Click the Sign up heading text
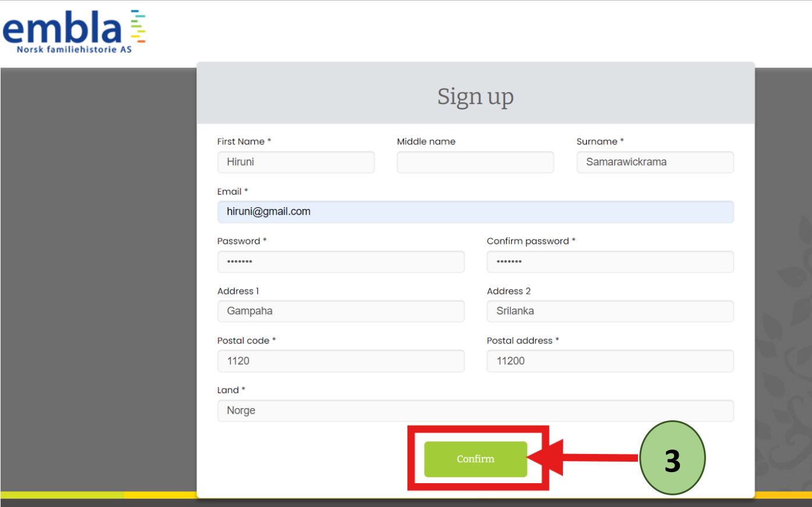The height and width of the screenshot is (507, 812). pyautogui.click(x=475, y=97)
